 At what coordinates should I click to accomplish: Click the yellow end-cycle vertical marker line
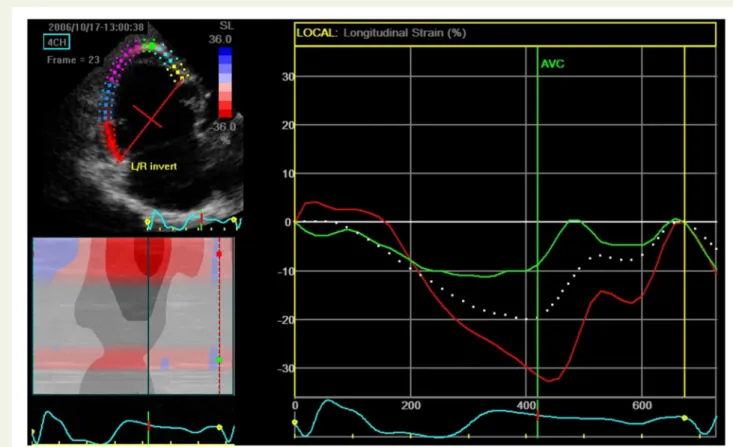click(684, 222)
